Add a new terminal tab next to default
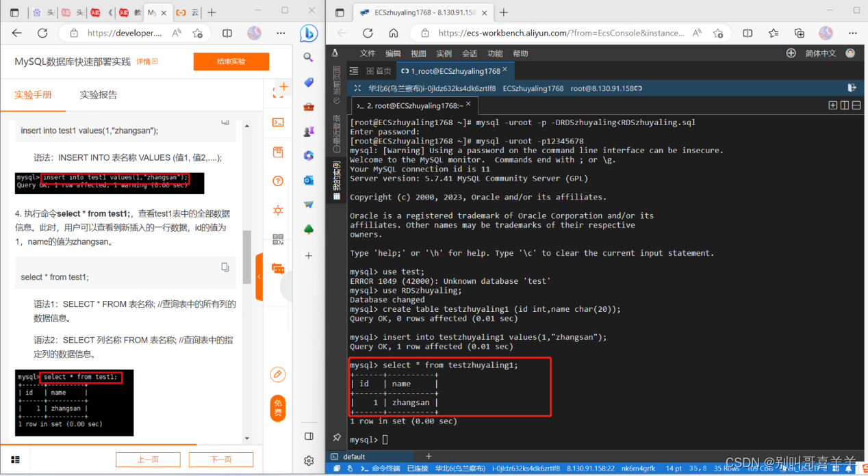 [429, 456]
